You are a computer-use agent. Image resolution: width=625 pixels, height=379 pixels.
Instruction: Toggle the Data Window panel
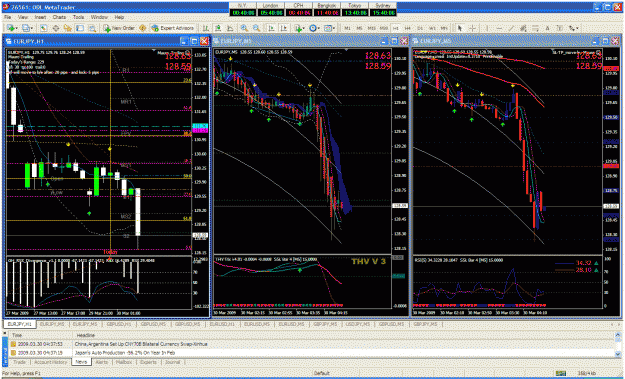click(56, 28)
